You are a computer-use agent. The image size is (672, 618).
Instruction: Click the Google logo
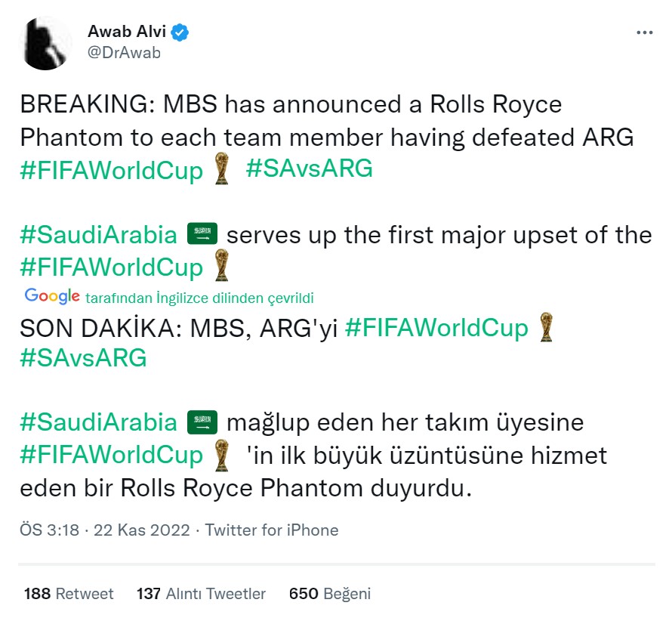(x=52, y=296)
